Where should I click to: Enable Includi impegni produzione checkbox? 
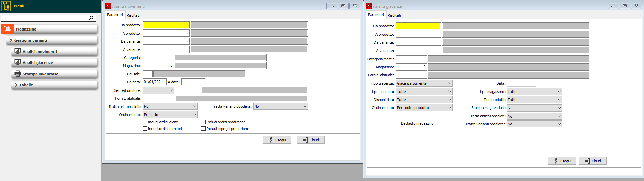point(203,129)
